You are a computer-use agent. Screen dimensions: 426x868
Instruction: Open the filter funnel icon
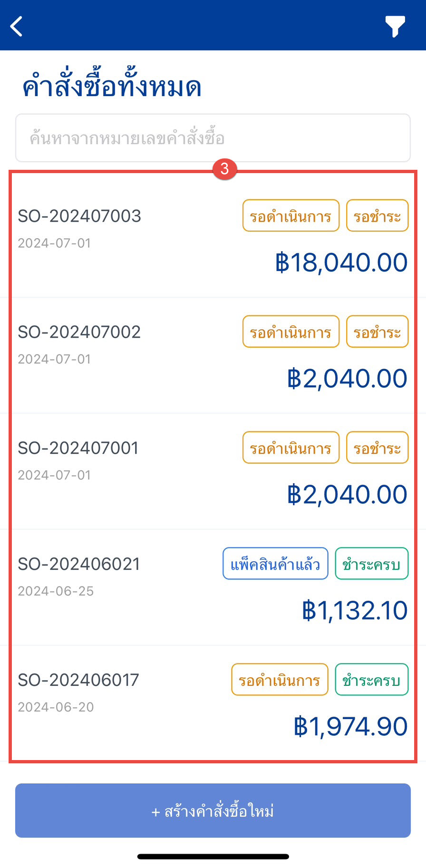[395, 26]
